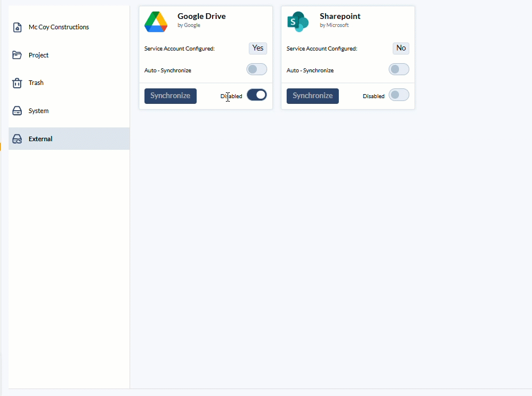Click the System drive icon

[x=17, y=111]
